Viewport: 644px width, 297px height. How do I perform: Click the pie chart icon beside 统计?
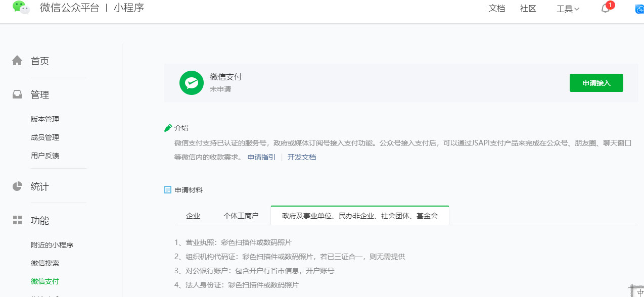pyautogui.click(x=17, y=186)
